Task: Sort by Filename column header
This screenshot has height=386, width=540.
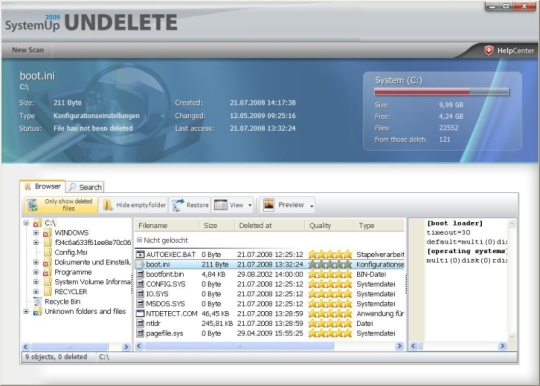Action: pos(166,226)
